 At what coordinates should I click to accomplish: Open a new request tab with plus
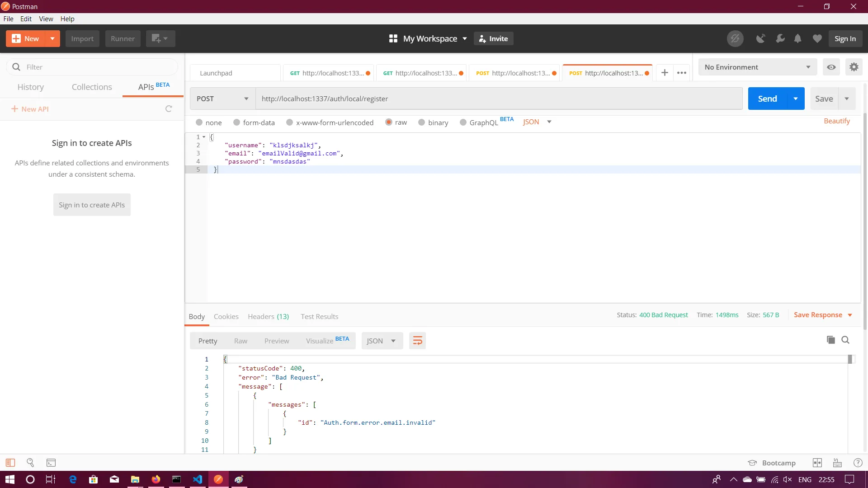(665, 73)
